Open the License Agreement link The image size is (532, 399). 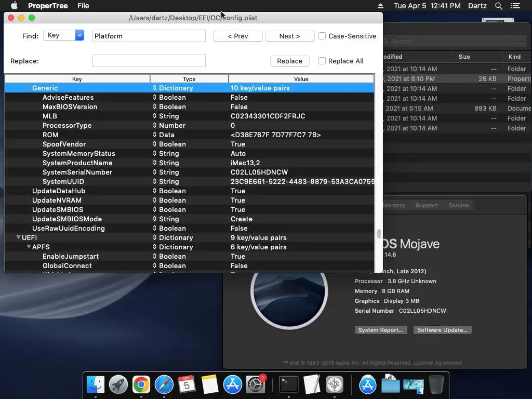(437, 363)
